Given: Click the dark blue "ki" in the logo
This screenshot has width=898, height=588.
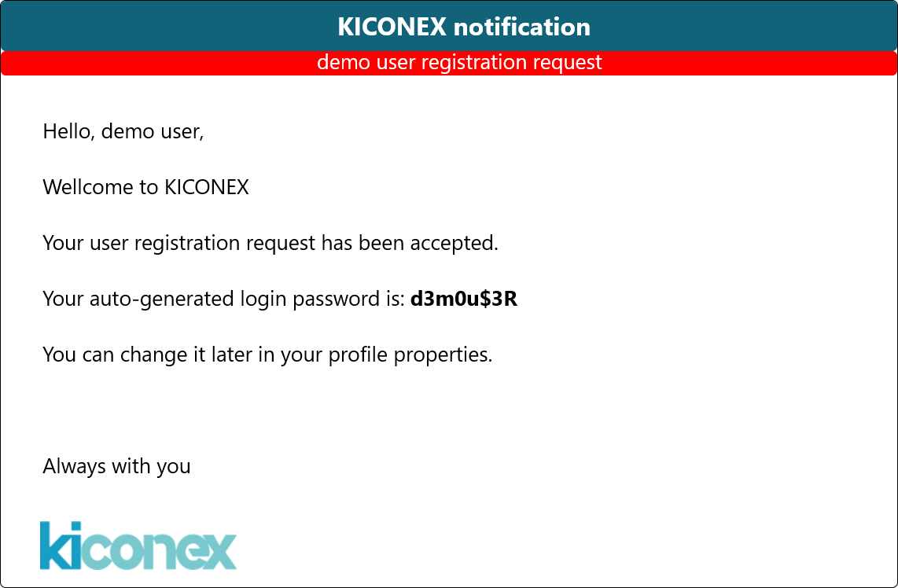Looking at the screenshot, I should tap(61, 545).
